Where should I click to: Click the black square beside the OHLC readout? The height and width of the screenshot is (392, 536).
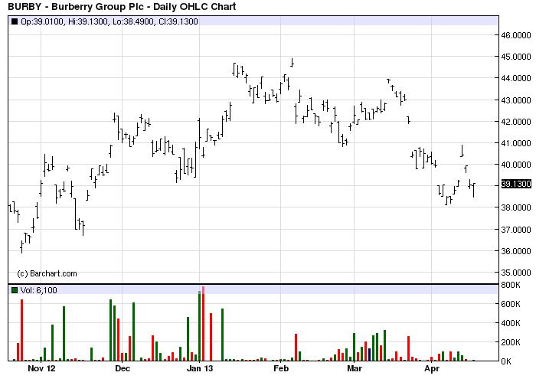15,21
